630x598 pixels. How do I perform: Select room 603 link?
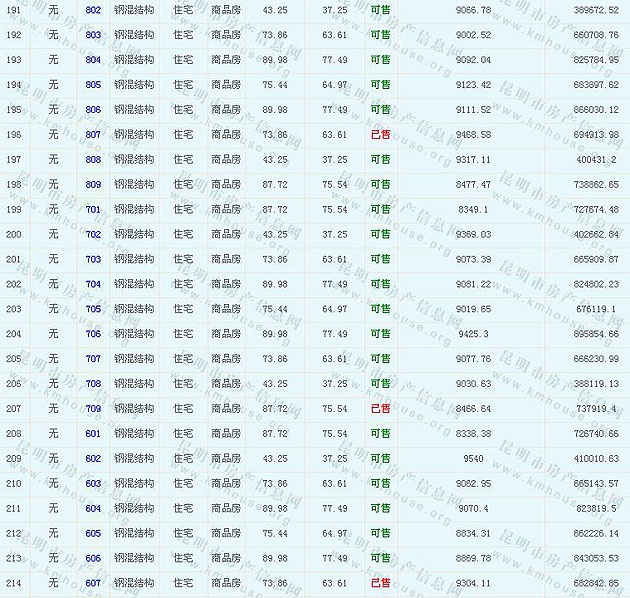(93, 484)
